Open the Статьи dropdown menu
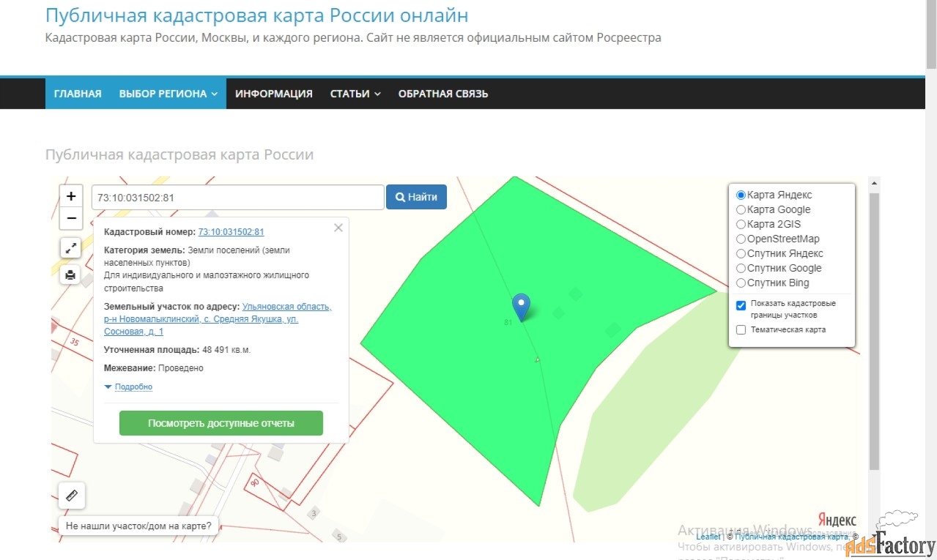The image size is (937, 560). point(355,94)
